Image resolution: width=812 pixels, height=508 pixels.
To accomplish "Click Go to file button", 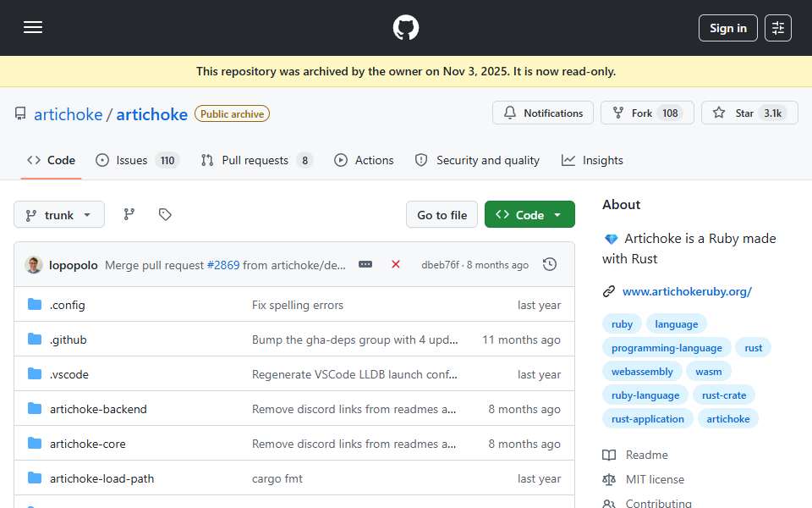I will point(442,214).
